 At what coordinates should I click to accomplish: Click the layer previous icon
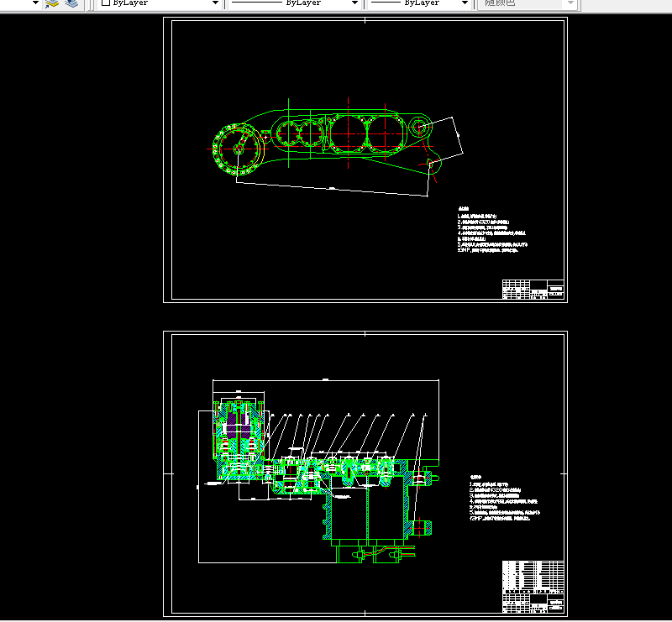click(x=71, y=3)
